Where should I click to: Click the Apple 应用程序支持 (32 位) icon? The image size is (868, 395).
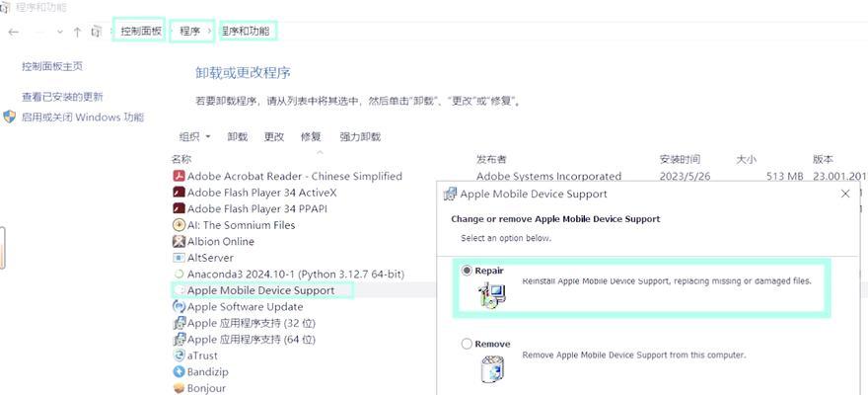(x=179, y=323)
